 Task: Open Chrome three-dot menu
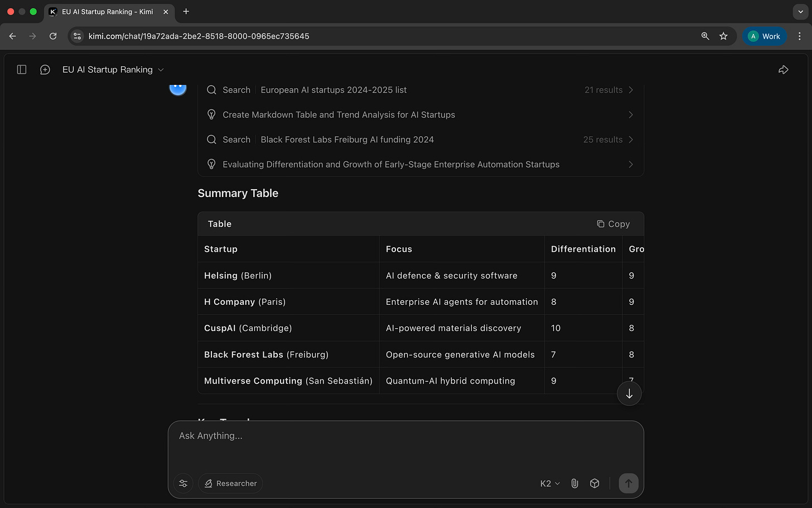pos(800,36)
